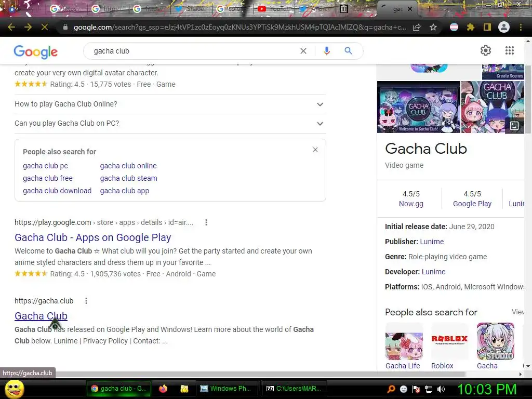
Task: Open options dots beside play.google.com result
Action: pos(206,222)
